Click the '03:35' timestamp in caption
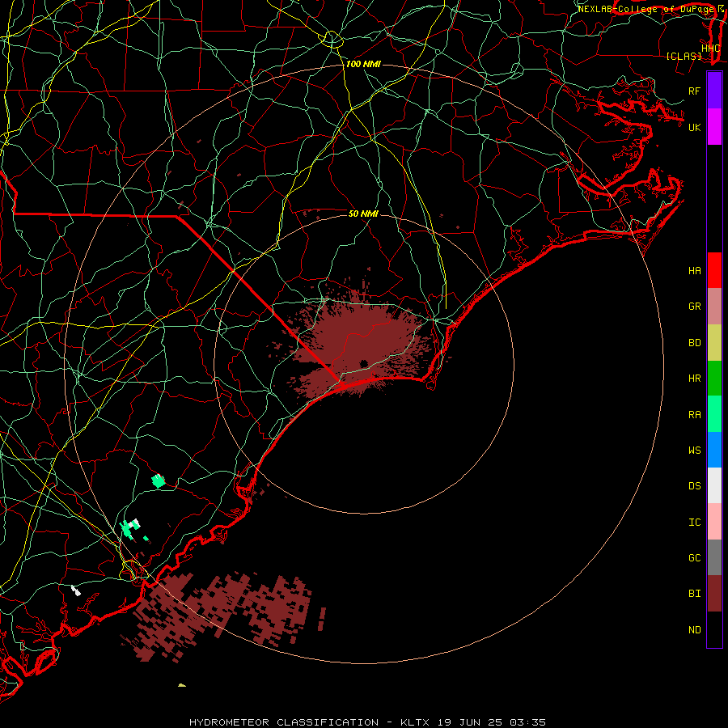 pyautogui.click(x=527, y=722)
